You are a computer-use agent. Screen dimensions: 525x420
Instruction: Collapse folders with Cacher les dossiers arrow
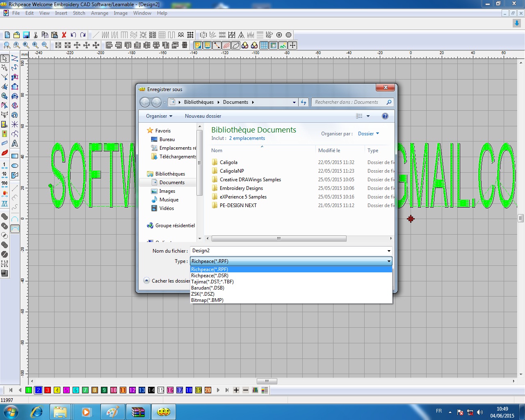pyautogui.click(x=146, y=281)
